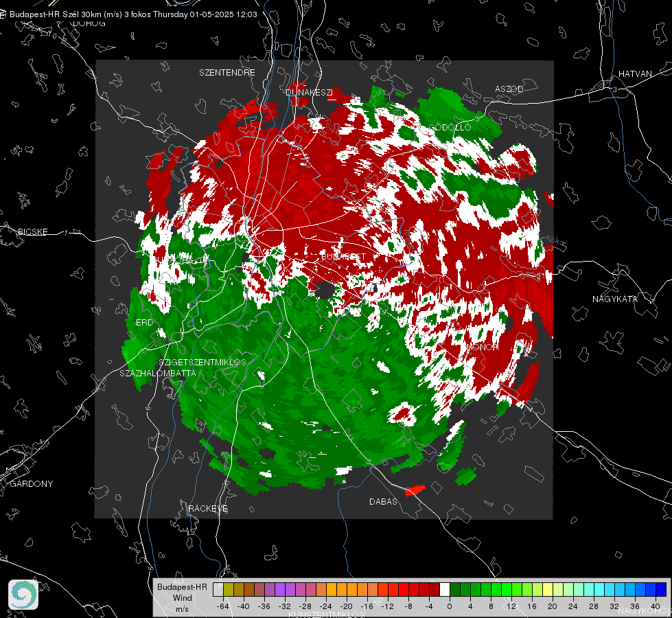This screenshot has width=672, height=618.
Task: Click the radar title with date 01-05-2025 12:03
Action: point(133,14)
